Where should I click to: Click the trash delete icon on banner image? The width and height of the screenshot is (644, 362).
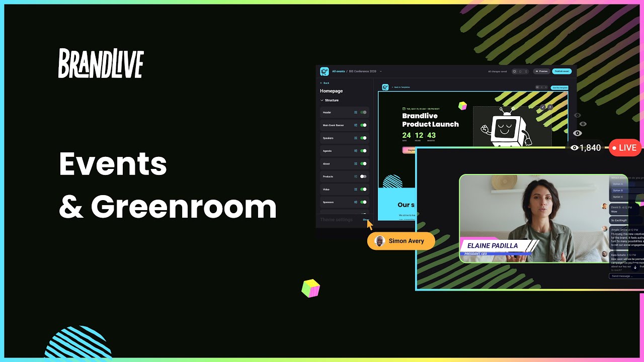click(x=550, y=107)
